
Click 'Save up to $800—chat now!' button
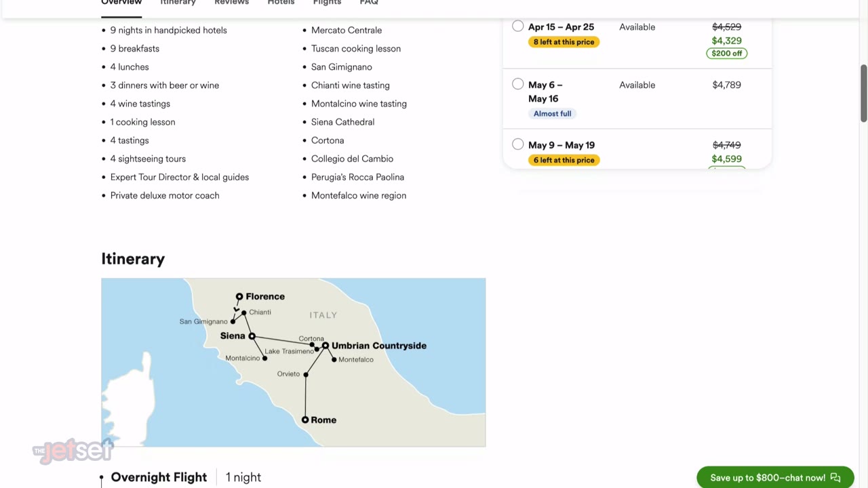pos(767,478)
